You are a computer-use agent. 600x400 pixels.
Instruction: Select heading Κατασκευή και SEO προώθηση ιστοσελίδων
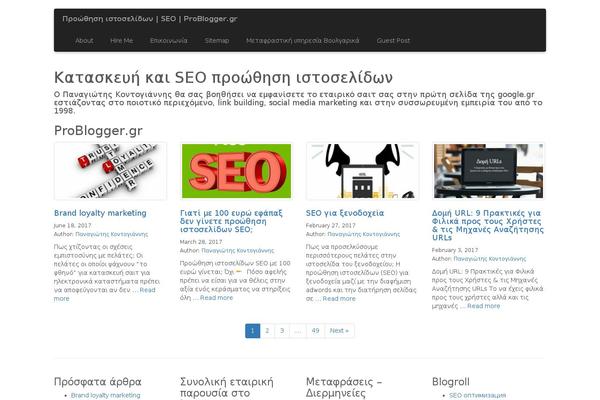223,78
